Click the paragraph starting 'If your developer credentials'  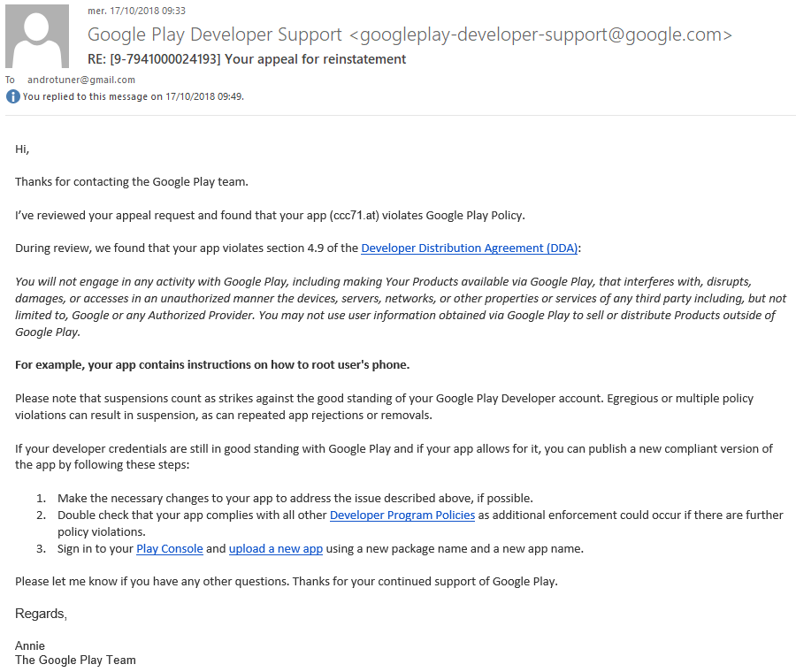point(394,457)
